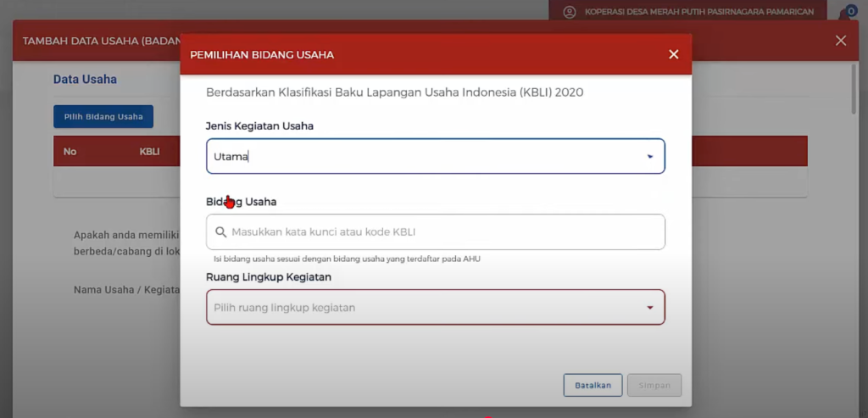This screenshot has width=868, height=418.
Task: Click the magnifier icon in Bidang Usaha field
Action: [220, 231]
